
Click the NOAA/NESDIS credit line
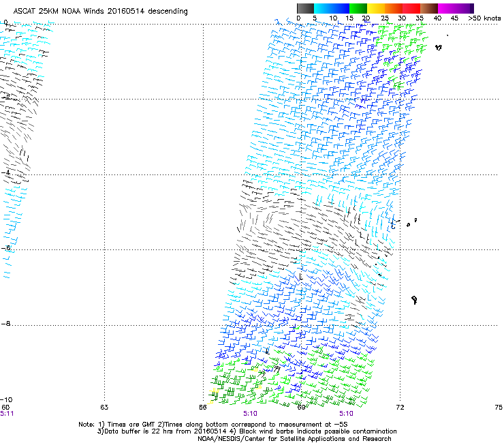[x=294, y=439]
